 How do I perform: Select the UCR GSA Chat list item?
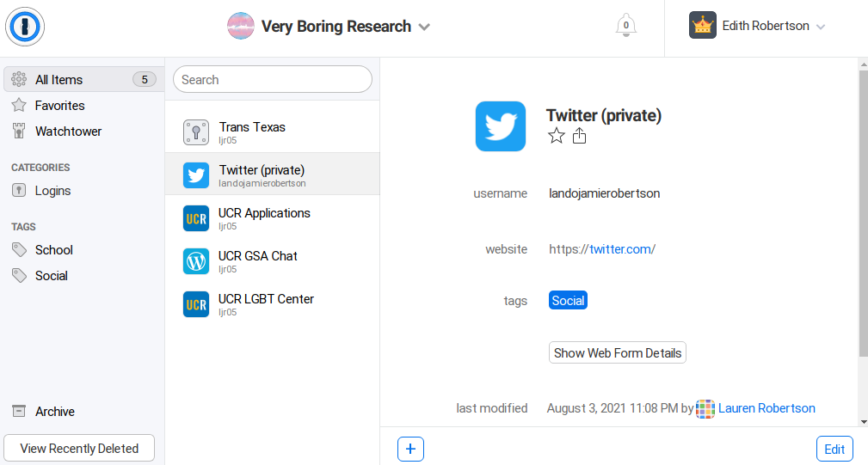[273, 261]
